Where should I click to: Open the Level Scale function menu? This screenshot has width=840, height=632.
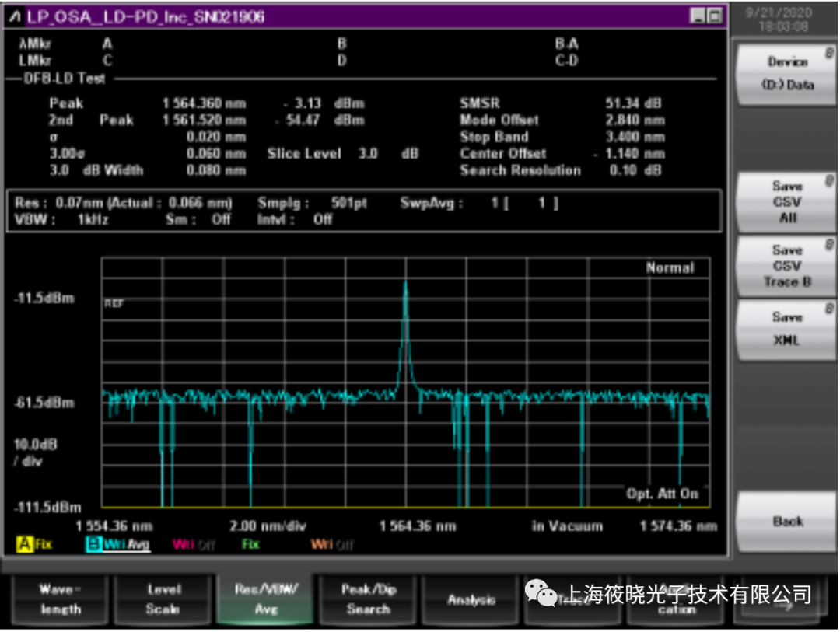click(x=163, y=599)
